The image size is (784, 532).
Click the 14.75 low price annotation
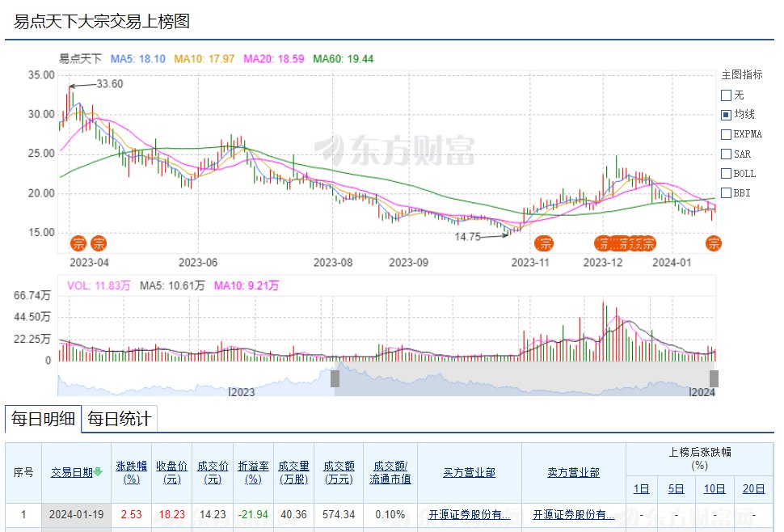(x=467, y=237)
